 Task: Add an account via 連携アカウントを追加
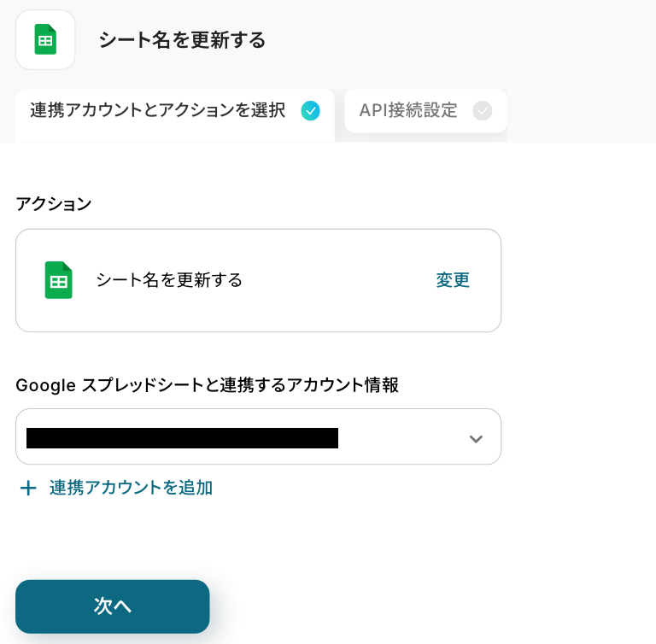click(131, 488)
